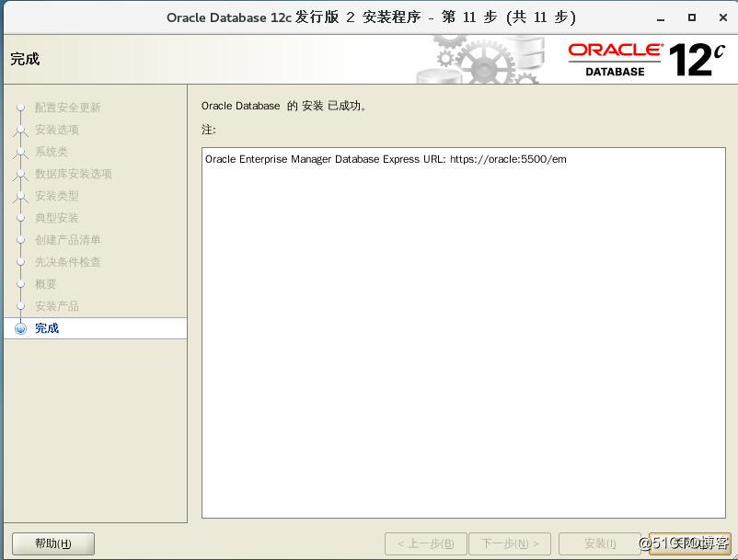
Task: Select the 数据库安装选项 step
Action: (74, 174)
